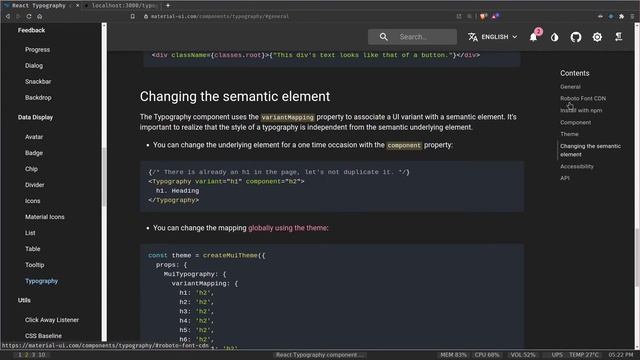Click the search magnifier icon
This screenshot has height=360, width=640.
tap(383, 37)
